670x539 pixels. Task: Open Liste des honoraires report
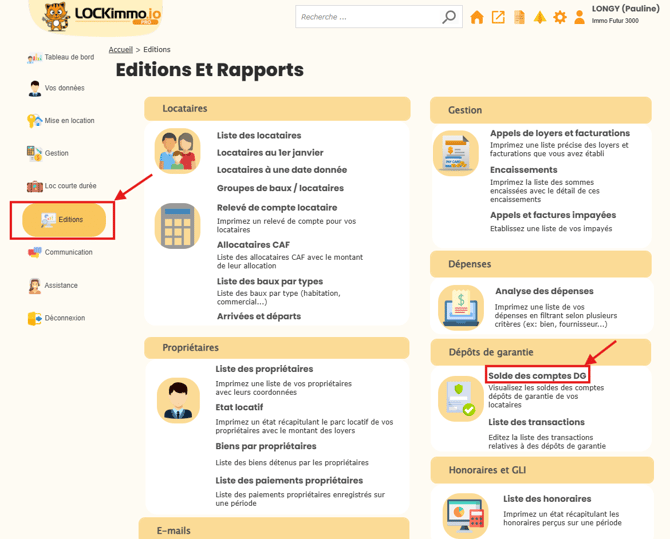547,499
